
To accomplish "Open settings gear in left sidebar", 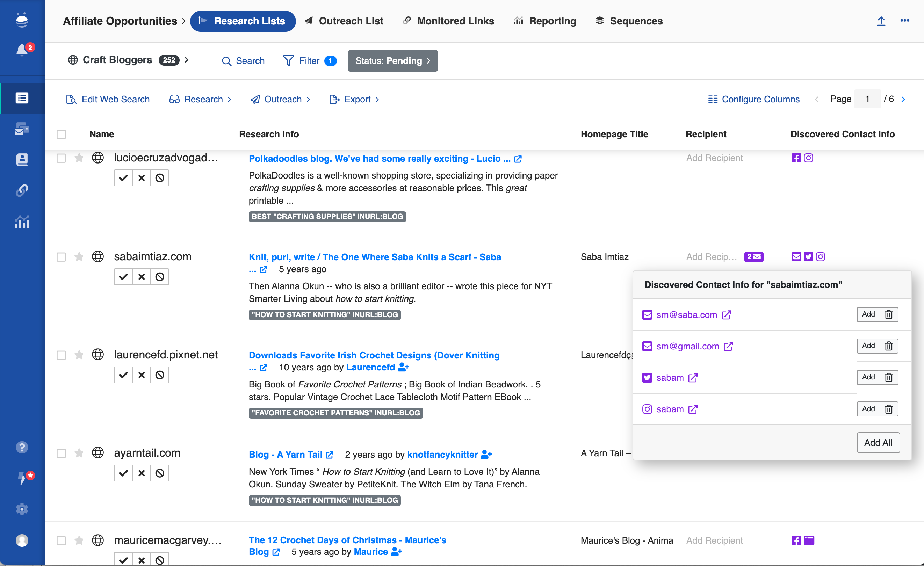I will pyautogui.click(x=22, y=509).
